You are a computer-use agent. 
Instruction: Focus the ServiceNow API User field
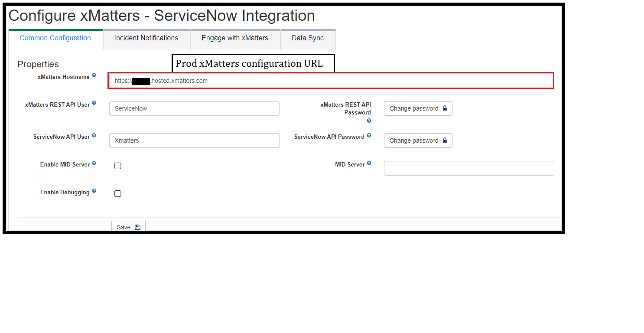194,140
